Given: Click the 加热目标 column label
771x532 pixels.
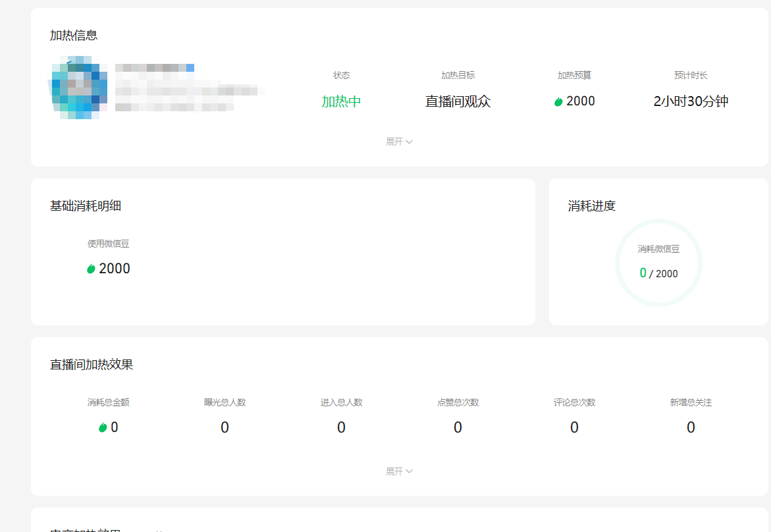Looking at the screenshot, I should 458,75.
